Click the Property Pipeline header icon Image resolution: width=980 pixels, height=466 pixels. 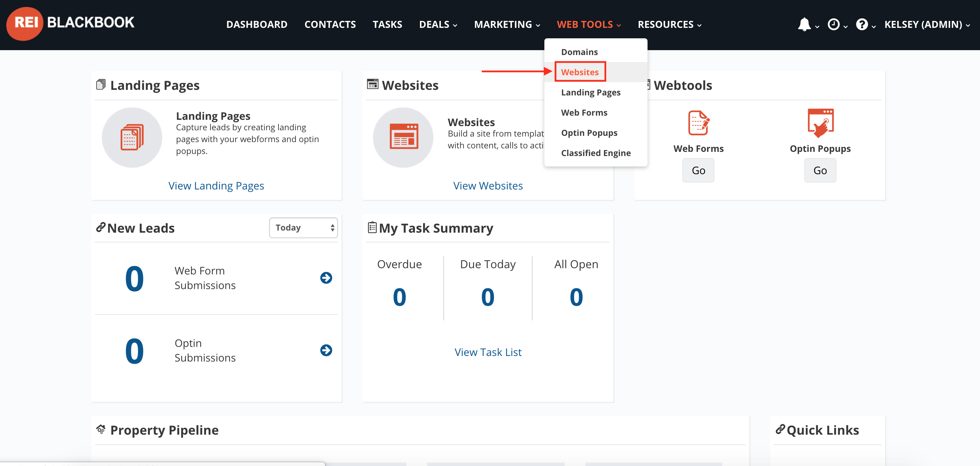101,429
